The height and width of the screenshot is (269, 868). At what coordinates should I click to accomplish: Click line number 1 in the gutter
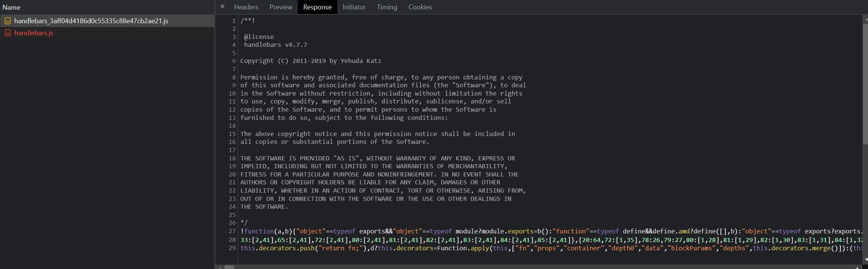click(x=234, y=21)
